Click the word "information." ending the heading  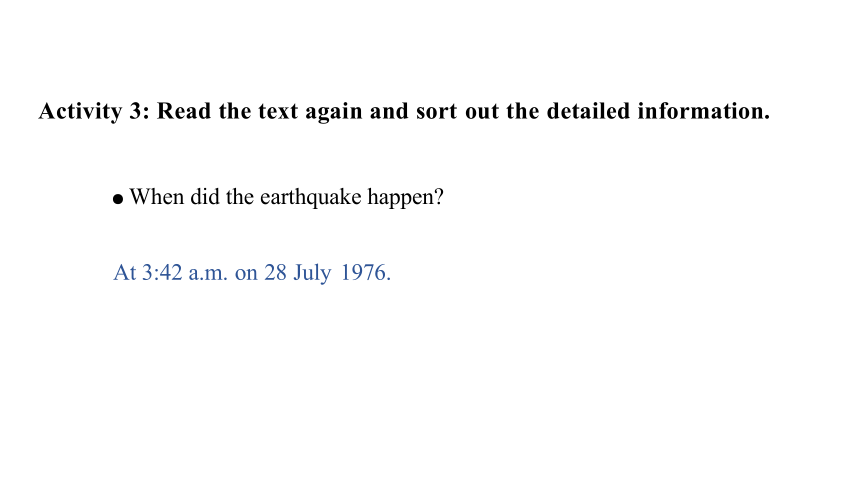point(704,111)
